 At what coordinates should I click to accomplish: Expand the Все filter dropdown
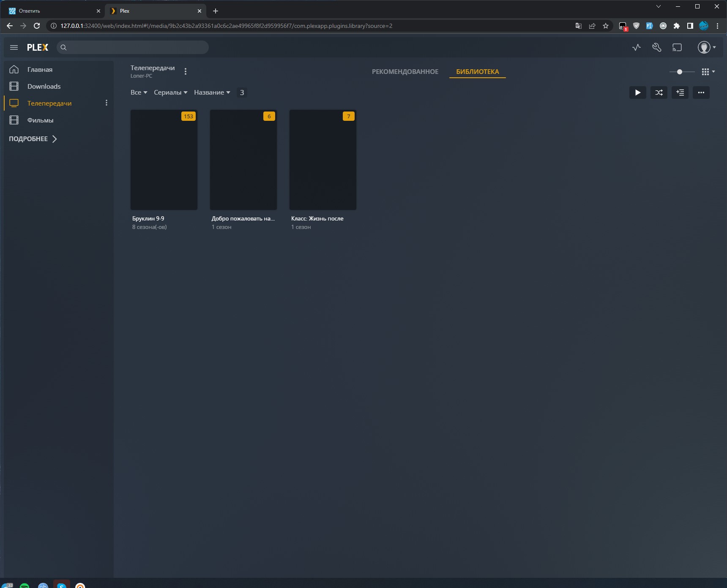pos(139,93)
